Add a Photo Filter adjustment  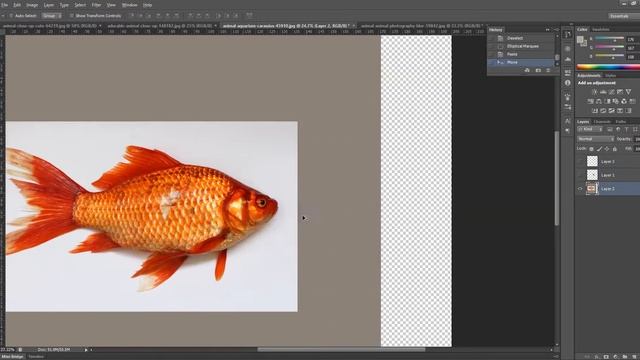[616, 101]
